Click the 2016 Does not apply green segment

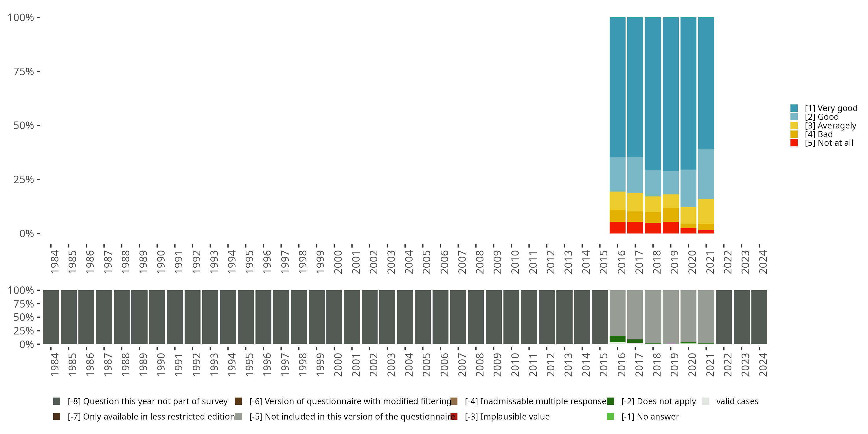[x=617, y=339]
